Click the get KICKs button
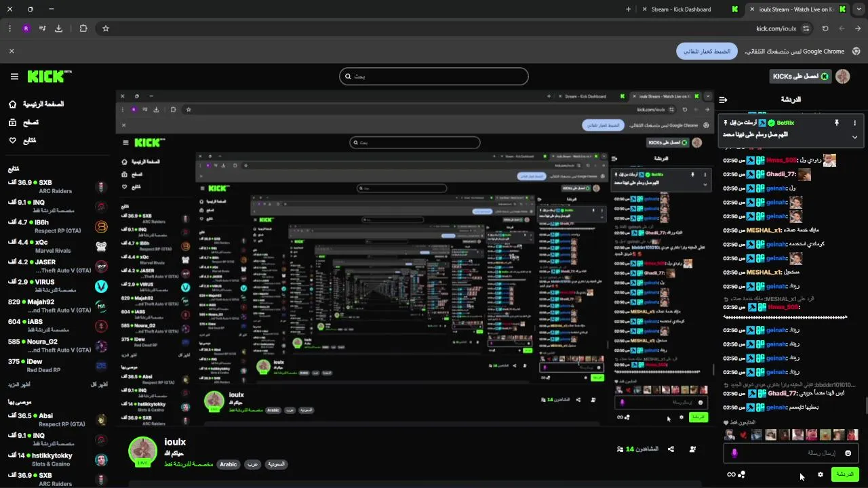Viewport: 868px width, 488px height. click(800, 77)
